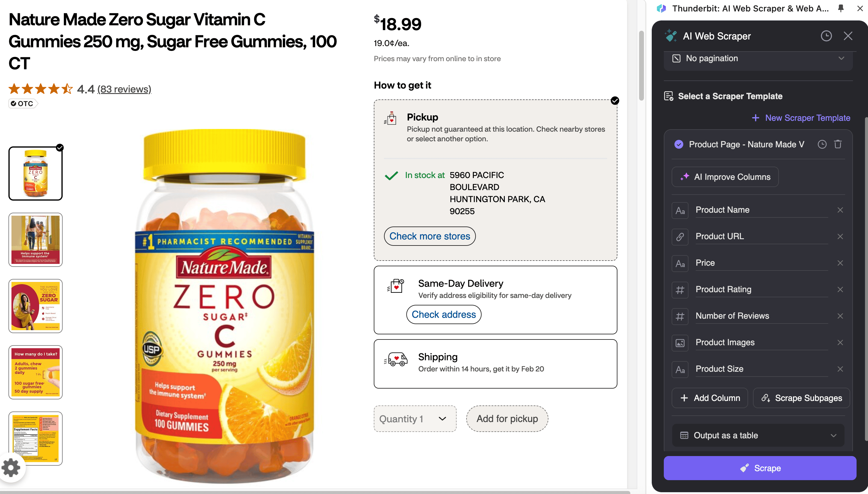Image resolution: width=868 pixels, height=494 pixels.
Task: Remove the Product URL column
Action: tap(840, 236)
